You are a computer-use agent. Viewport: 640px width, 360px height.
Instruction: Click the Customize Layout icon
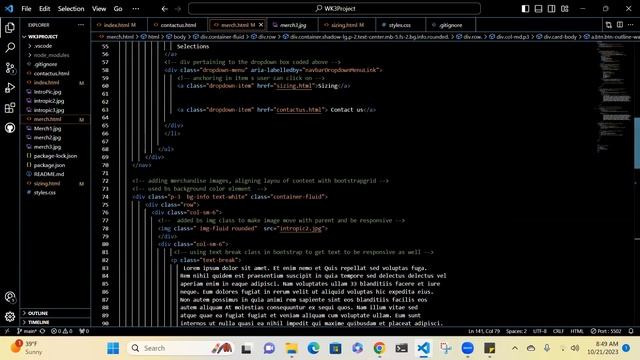click(564, 9)
